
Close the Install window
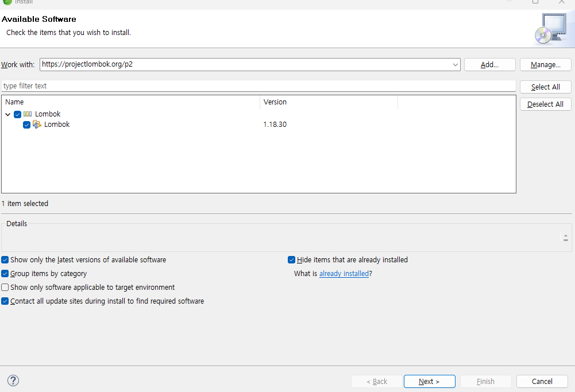click(561, 2)
